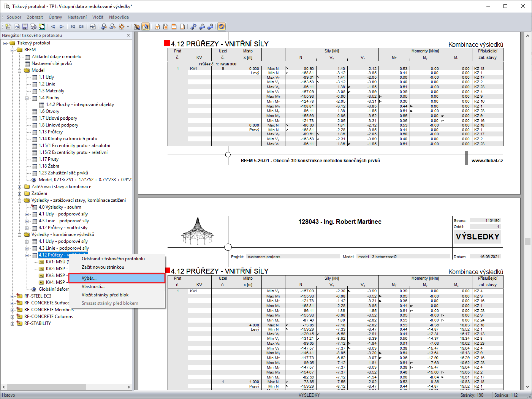Click the tent model thumbnail in page header

pyautogui.click(x=198, y=232)
